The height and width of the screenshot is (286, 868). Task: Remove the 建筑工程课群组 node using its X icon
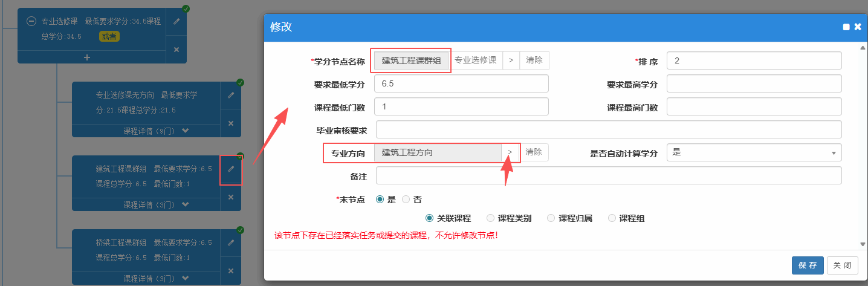230,197
